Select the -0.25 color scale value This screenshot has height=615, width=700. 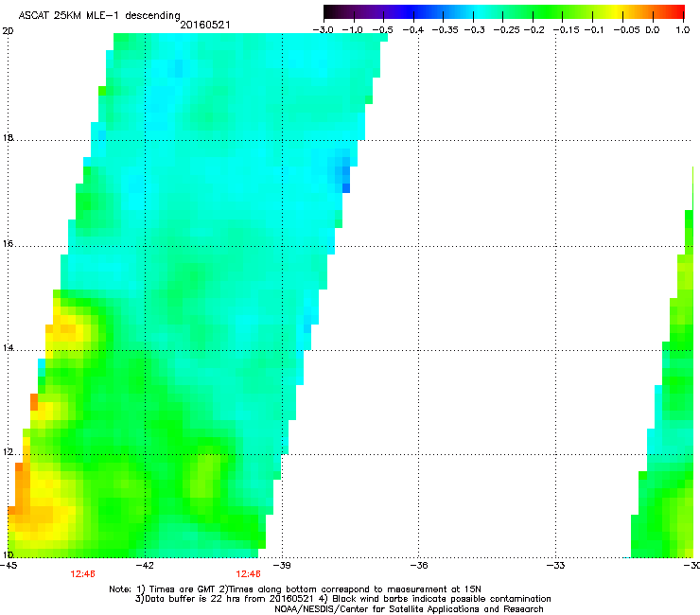(506, 30)
